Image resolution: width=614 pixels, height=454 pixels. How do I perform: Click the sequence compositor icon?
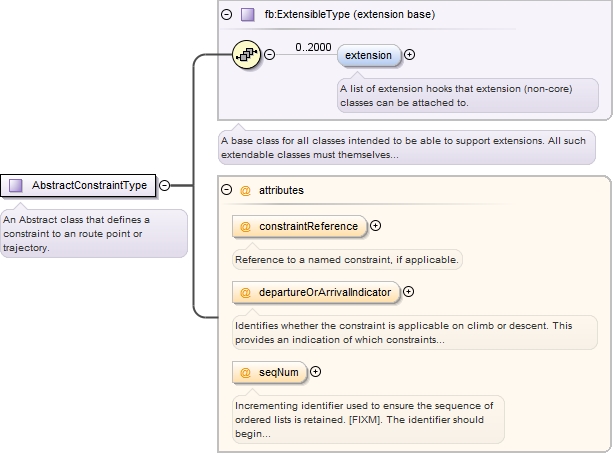point(246,55)
